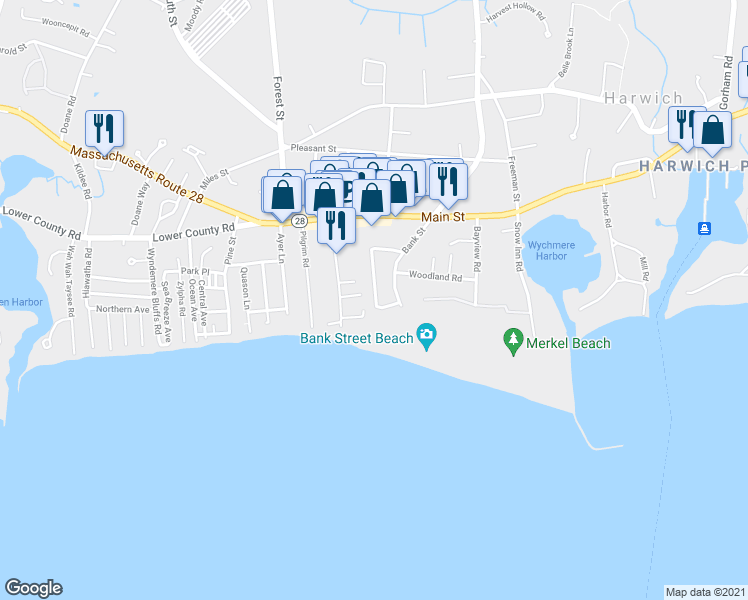Image resolution: width=748 pixels, height=600 pixels.
Task: Click the Route 28 highway shield
Action: [x=300, y=221]
